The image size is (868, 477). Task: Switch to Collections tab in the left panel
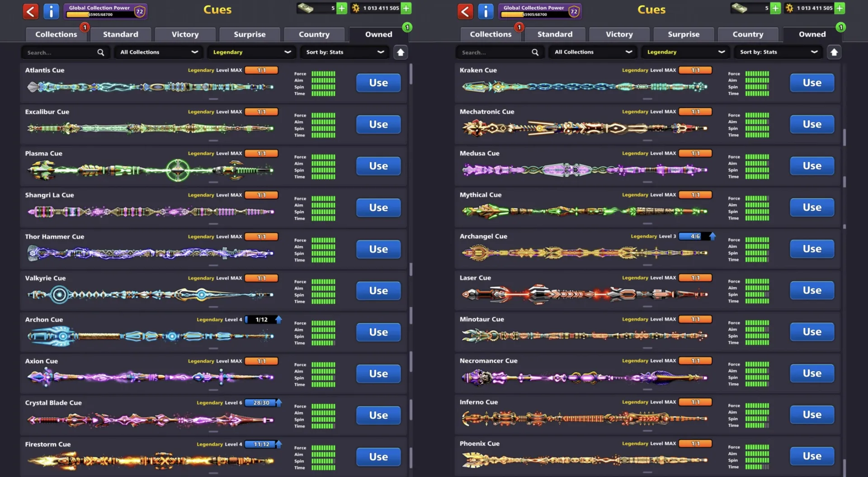click(x=57, y=34)
